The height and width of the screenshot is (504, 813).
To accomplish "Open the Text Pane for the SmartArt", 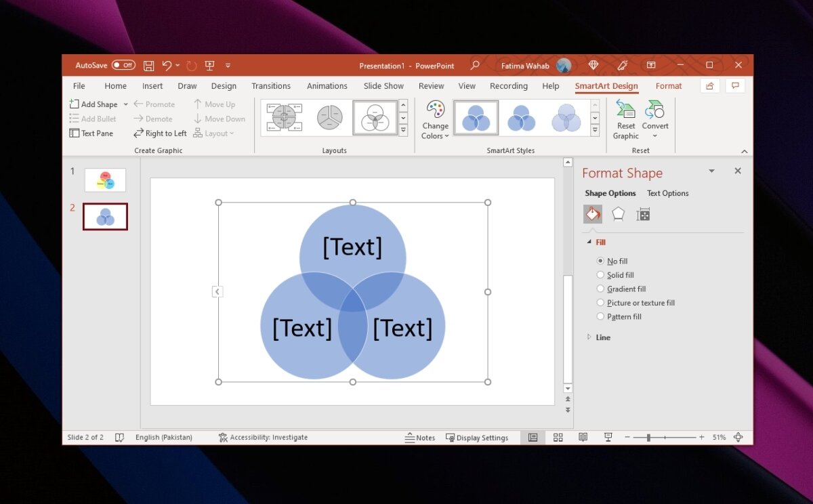I will coord(91,133).
